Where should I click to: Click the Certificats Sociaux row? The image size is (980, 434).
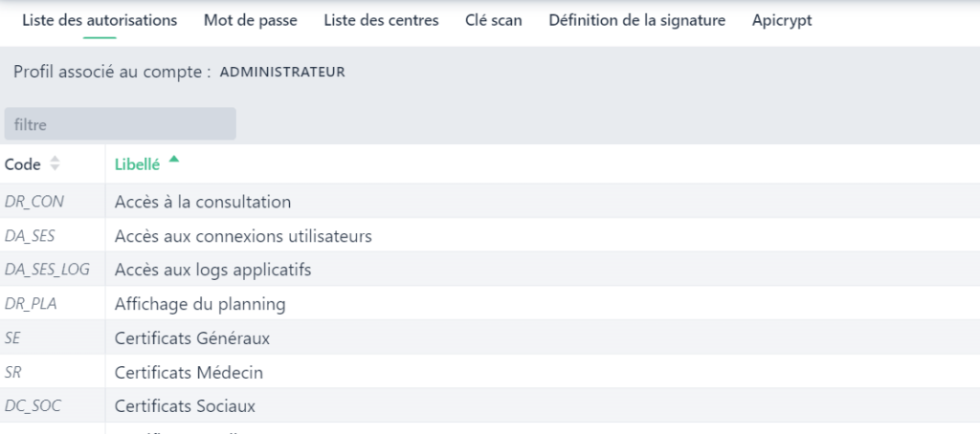[185, 406]
